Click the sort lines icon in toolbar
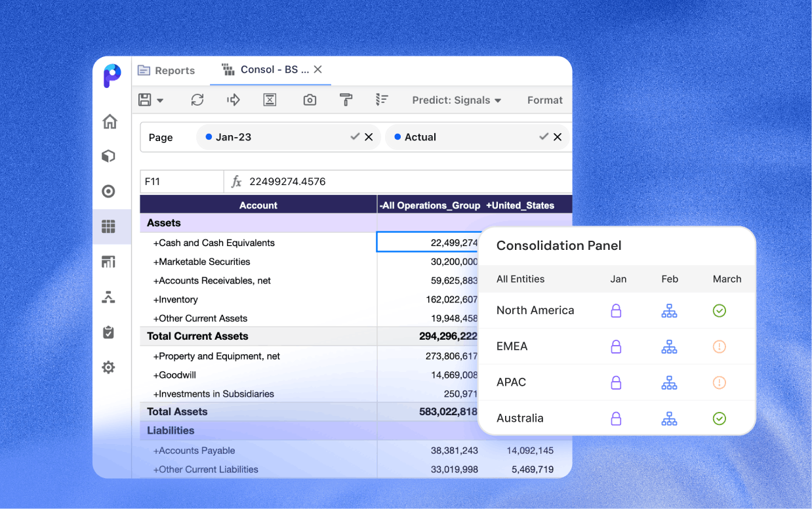Viewport: 812px width, 509px height. coord(382,100)
